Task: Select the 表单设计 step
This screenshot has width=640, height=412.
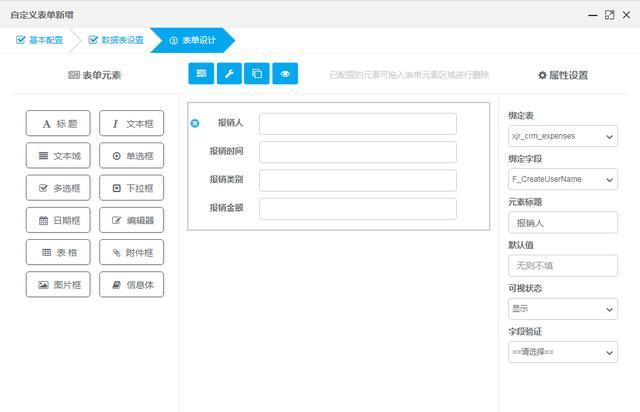Action: [193, 40]
